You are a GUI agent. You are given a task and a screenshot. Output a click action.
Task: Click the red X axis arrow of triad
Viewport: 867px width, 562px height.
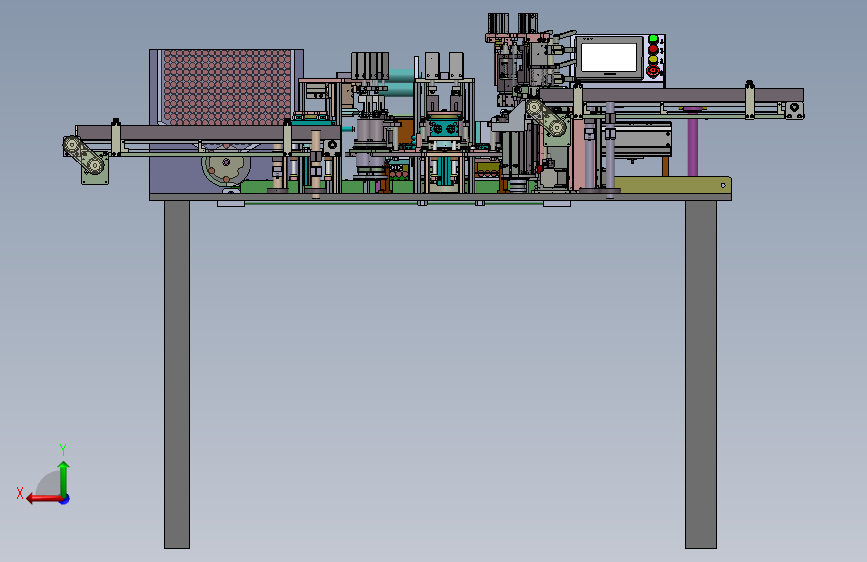pyautogui.click(x=43, y=499)
